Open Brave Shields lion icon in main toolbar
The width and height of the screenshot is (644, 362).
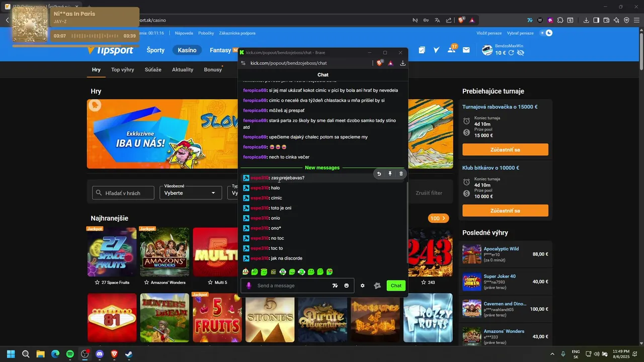click(461, 20)
